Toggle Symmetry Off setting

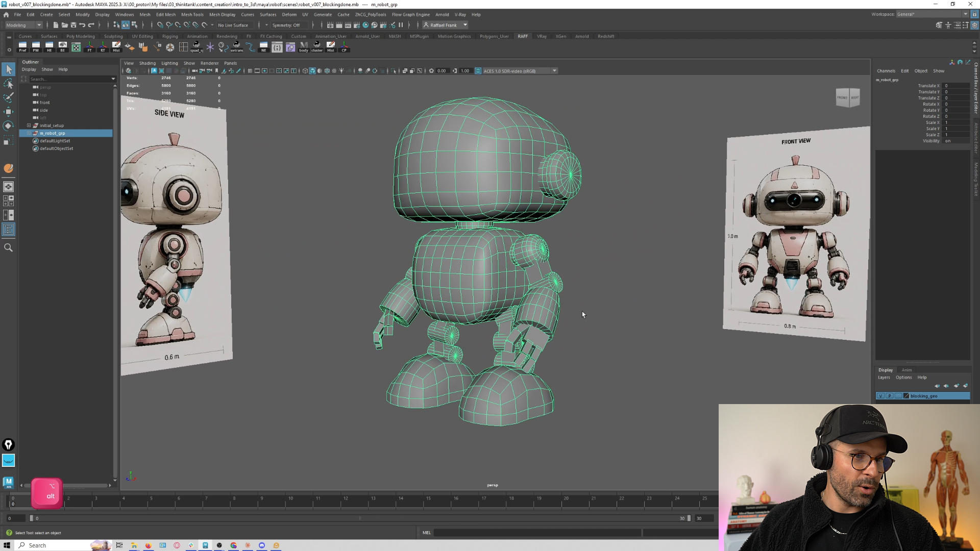click(x=286, y=25)
